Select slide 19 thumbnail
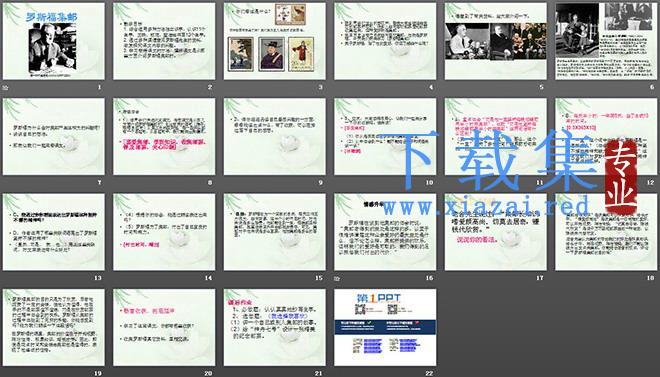 tap(53, 327)
